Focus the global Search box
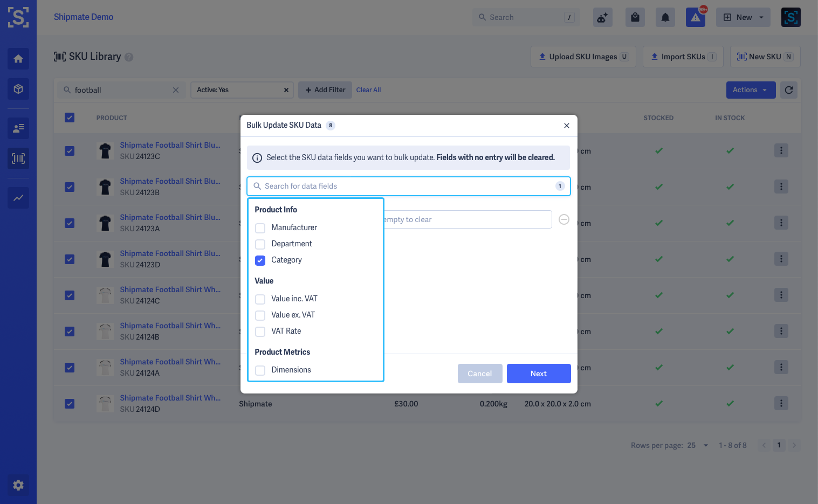The image size is (818, 504). pos(526,17)
